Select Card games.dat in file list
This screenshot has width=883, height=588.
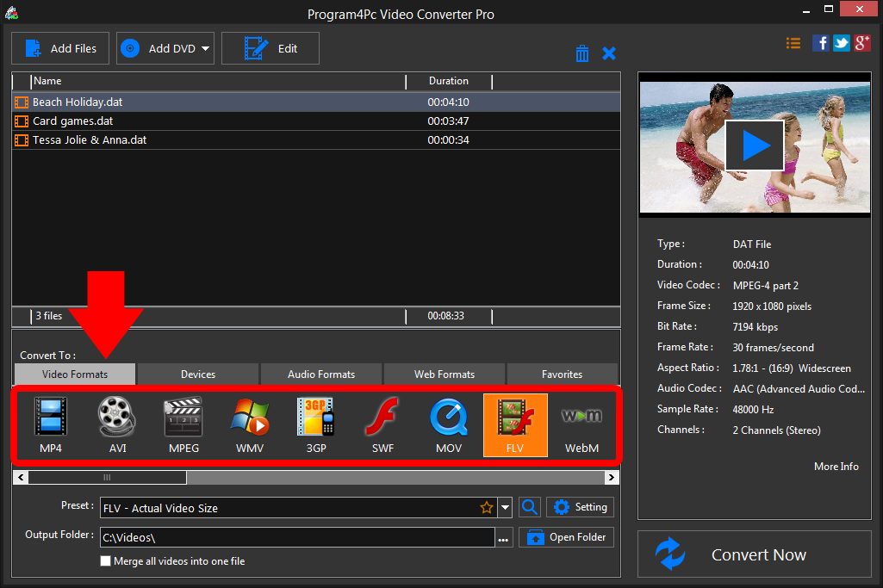click(73, 121)
